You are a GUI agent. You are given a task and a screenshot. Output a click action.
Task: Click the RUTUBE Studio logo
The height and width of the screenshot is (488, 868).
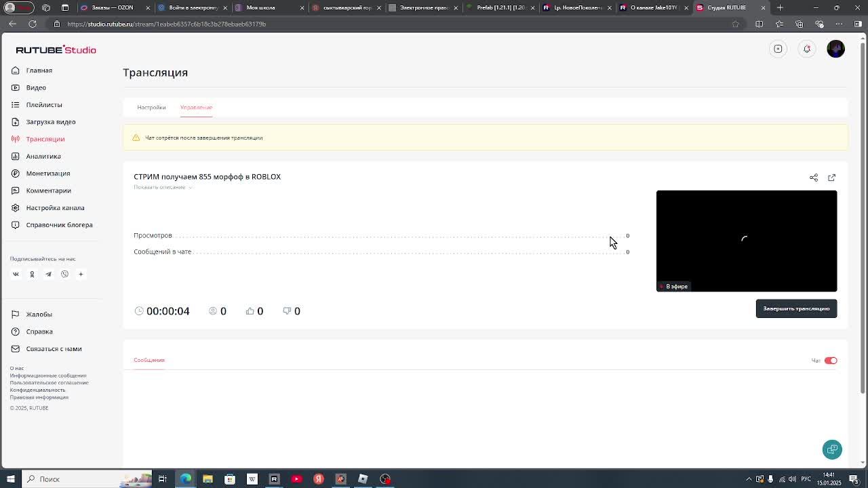point(56,50)
